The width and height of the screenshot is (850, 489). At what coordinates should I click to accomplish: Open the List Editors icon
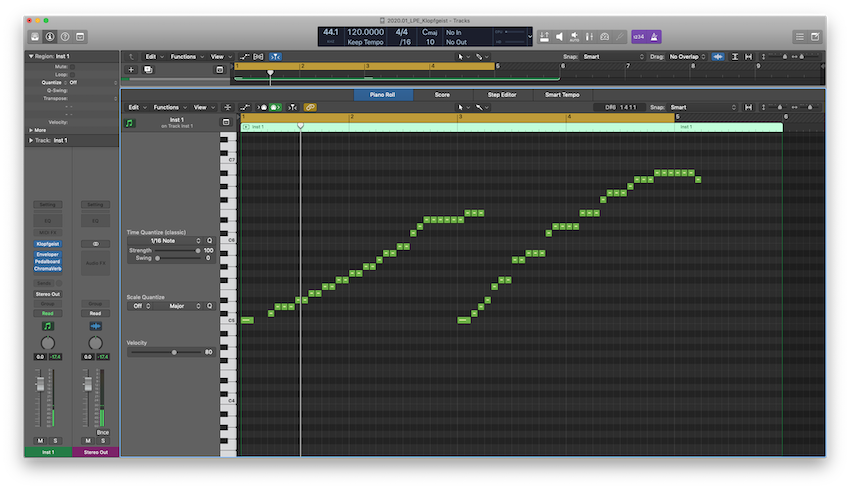point(800,37)
